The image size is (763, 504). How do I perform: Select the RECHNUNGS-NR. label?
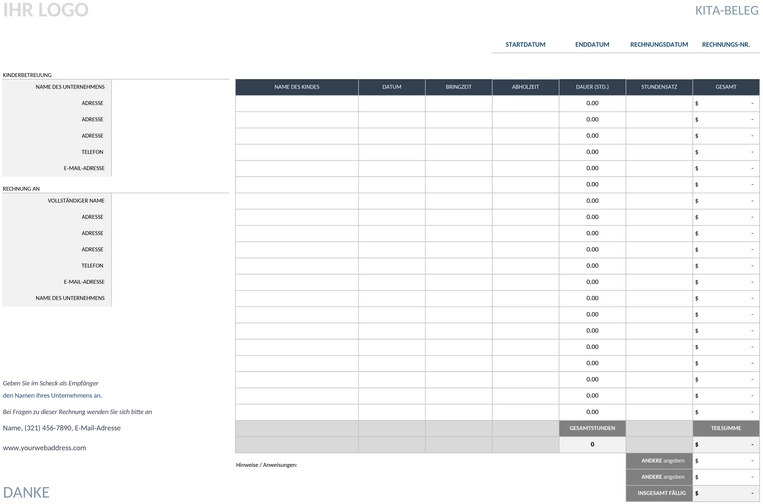coord(726,44)
